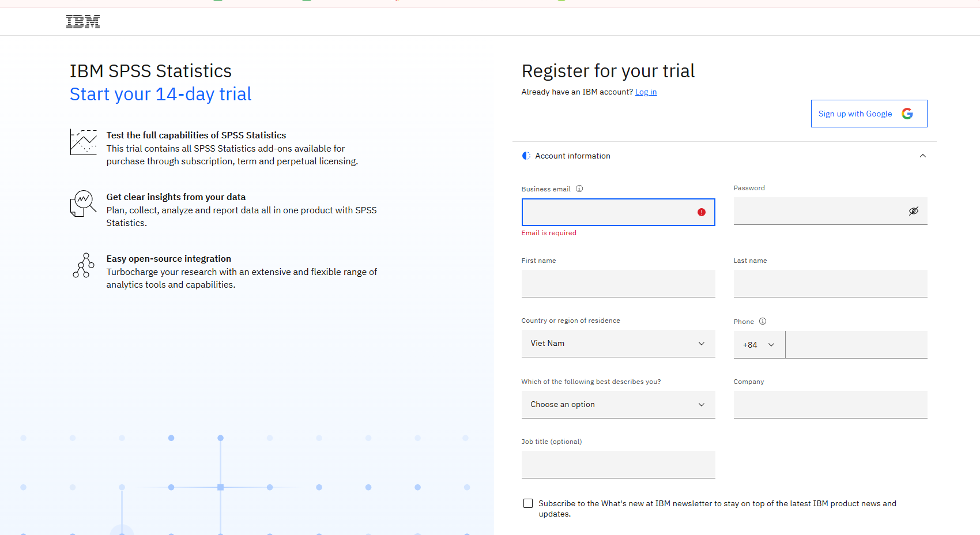
Task: Click the Job title optional field
Action: [618, 465]
